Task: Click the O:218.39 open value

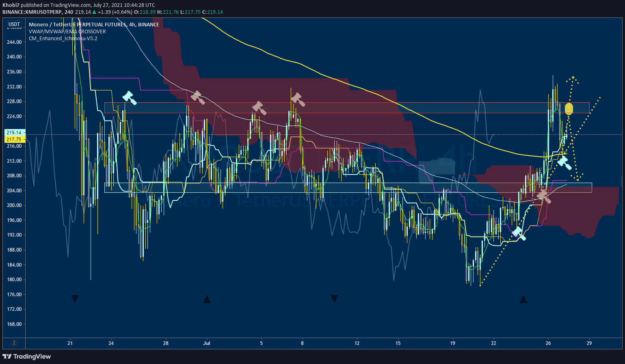Action: [145, 12]
